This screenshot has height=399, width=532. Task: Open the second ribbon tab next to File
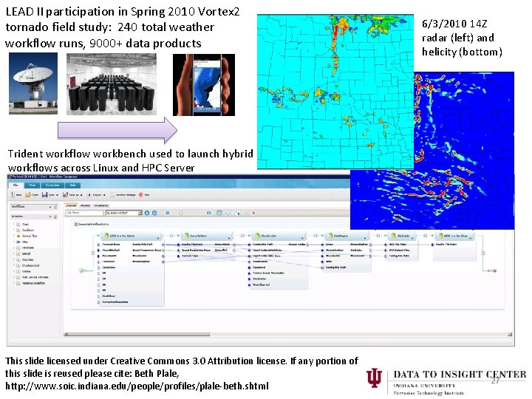[x=33, y=185]
